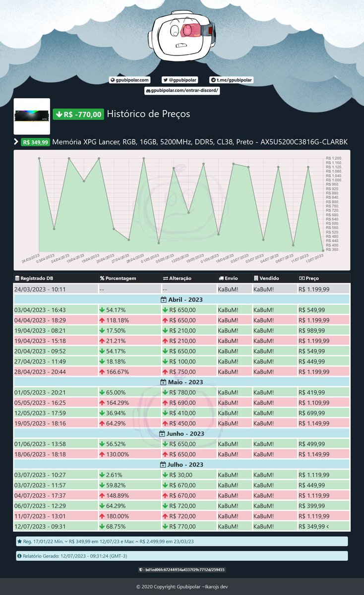The height and width of the screenshot is (595, 364).
Task: Click the info icon beside Relatório Gerado
Action: (19, 556)
